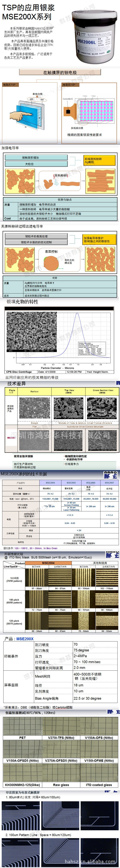The width and height of the screenshot is (120, 868).
Task: Open the 'ITO coated glass' test photo
Action: [99, 773]
